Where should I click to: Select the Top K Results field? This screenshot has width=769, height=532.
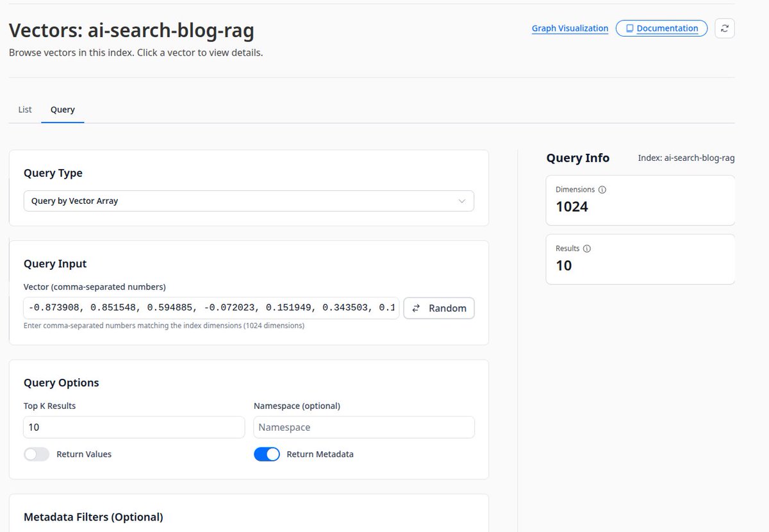coord(133,427)
